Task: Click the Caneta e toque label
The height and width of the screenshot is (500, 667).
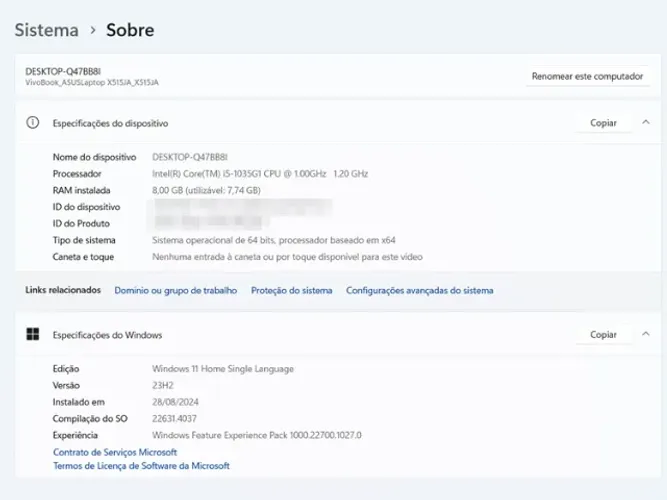Action: (83, 257)
